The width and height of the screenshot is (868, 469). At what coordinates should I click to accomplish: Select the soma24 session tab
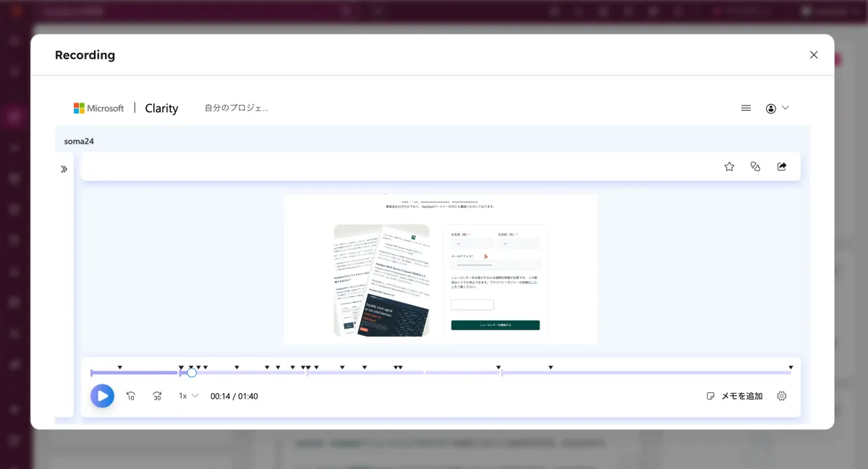click(x=80, y=141)
